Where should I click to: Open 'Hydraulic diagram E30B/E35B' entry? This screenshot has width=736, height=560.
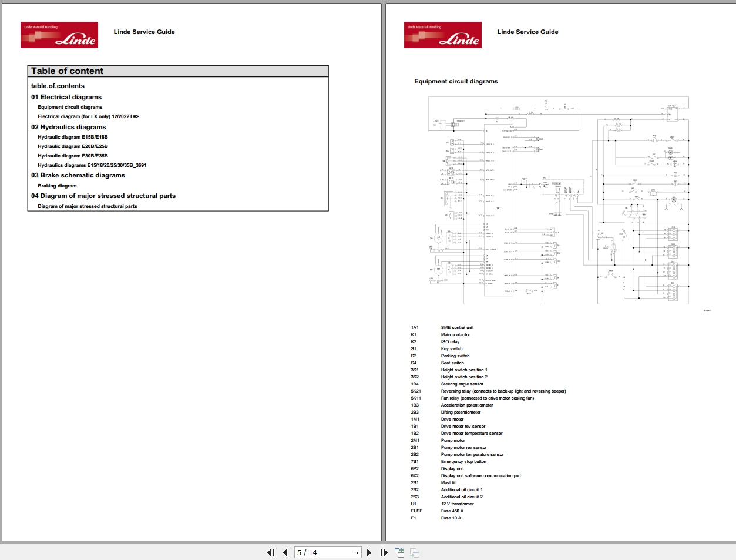tap(73, 156)
